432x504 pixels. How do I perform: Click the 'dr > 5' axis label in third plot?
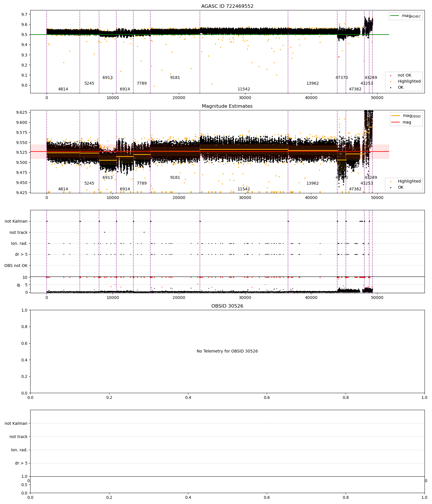pyautogui.click(x=21, y=255)
